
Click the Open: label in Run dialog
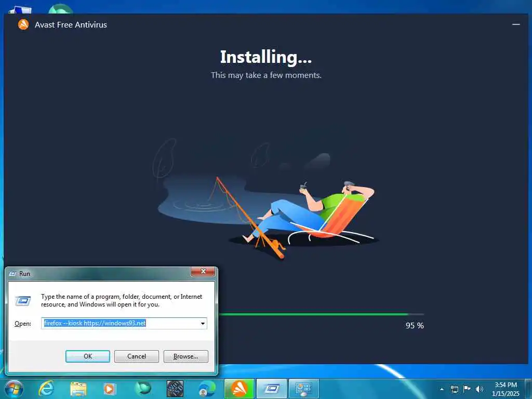pyautogui.click(x=22, y=324)
